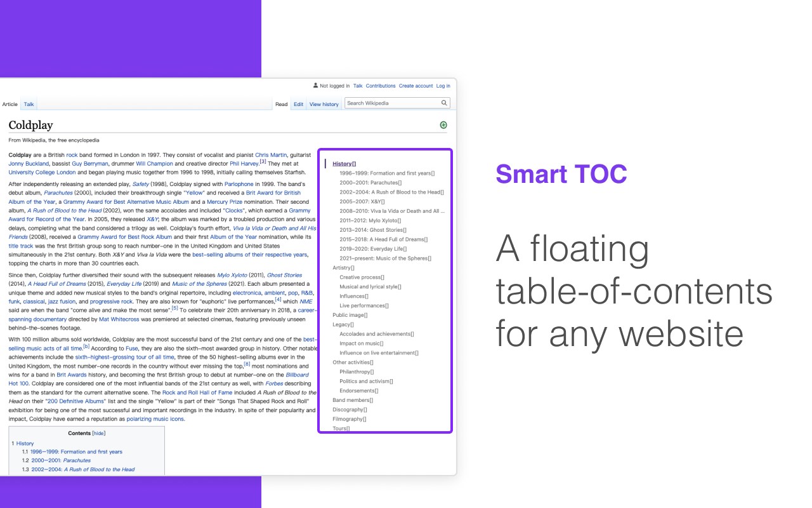Screen dimensions: 812x508
Task: Select 2021–present: Music of the Spheres in TOC
Action: coord(385,258)
